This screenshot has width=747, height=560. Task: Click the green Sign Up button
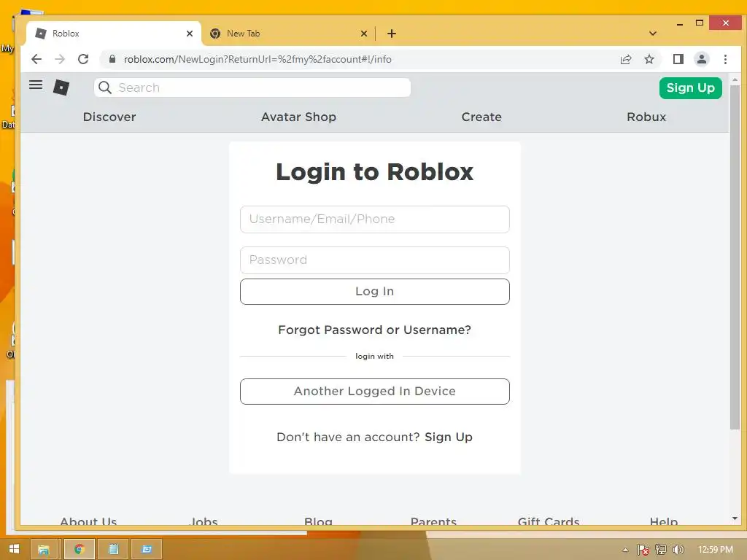pos(690,87)
